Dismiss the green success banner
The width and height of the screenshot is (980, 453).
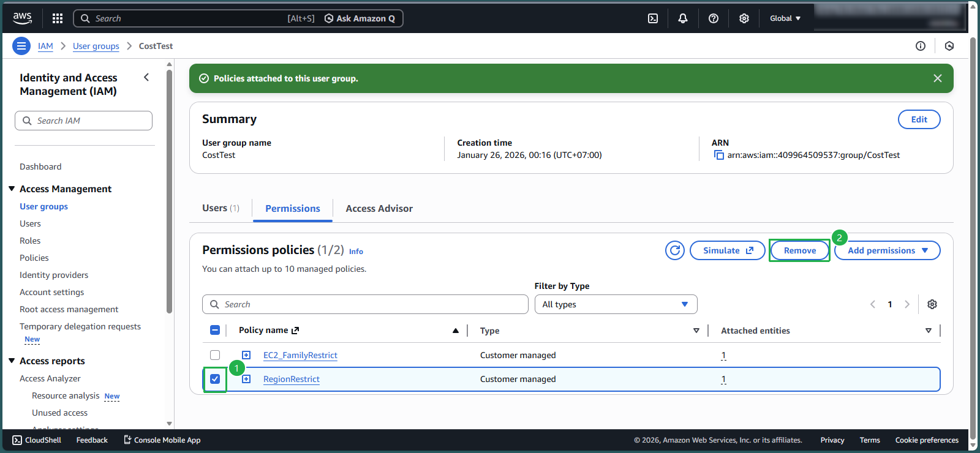click(x=937, y=78)
